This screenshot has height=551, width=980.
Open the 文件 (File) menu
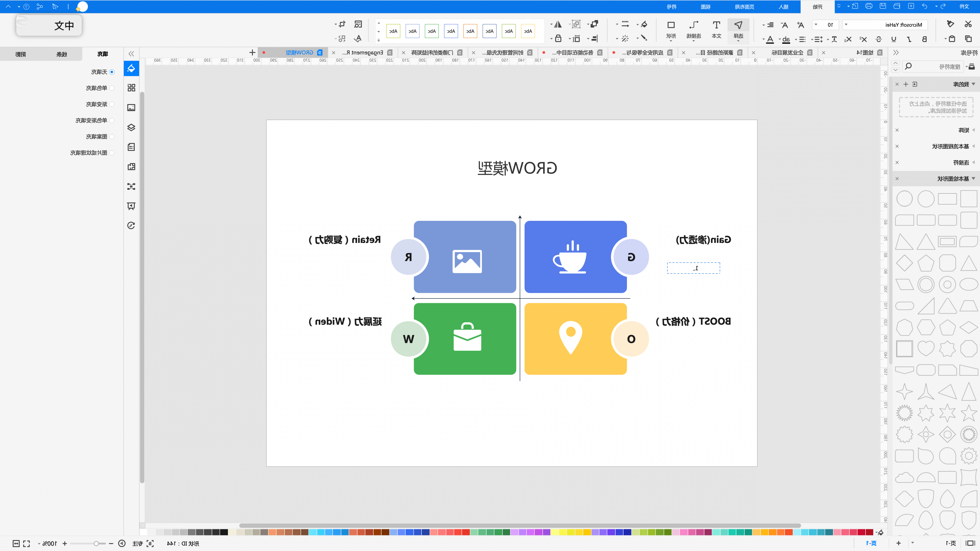[964, 6]
